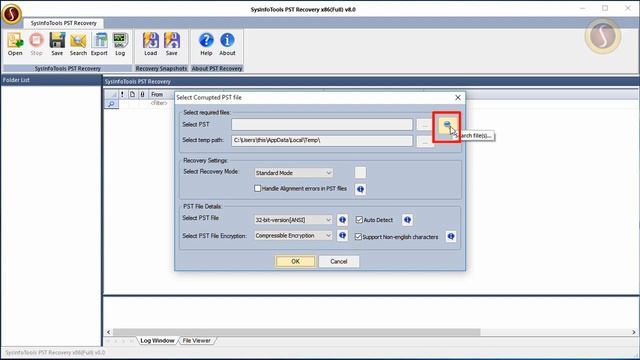This screenshot has height=360, width=640.
Task: Click the Cancel button in the dialog
Action: tap(339, 261)
